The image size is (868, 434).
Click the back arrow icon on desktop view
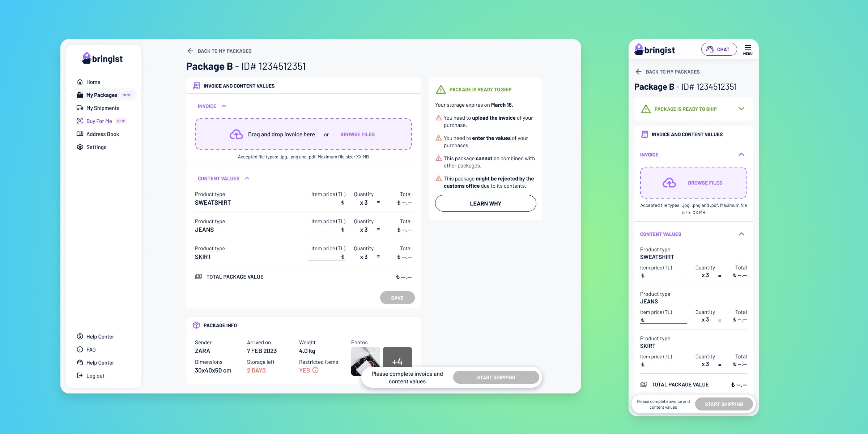click(190, 51)
